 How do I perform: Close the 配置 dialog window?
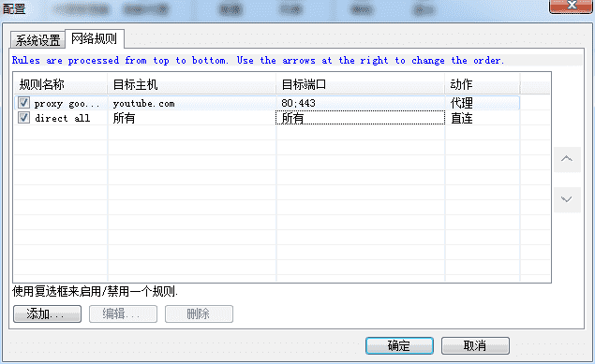click(x=571, y=6)
